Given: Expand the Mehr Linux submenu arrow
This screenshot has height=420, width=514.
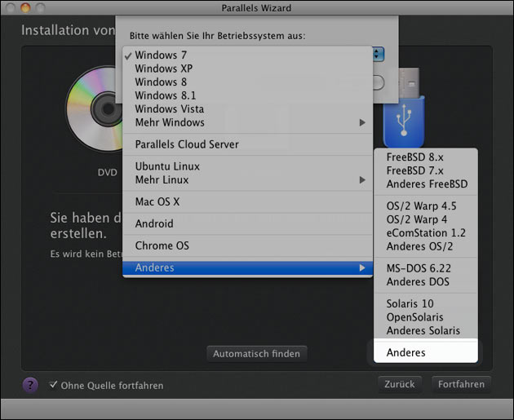Looking at the screenshot, I should click(362, 180).
